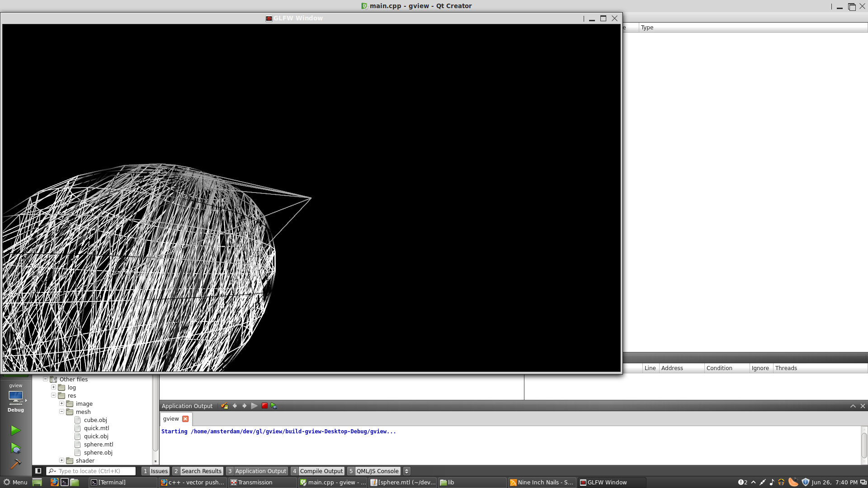
Task: Expand the mesh folder in file tree
Action: coord(62,412)
